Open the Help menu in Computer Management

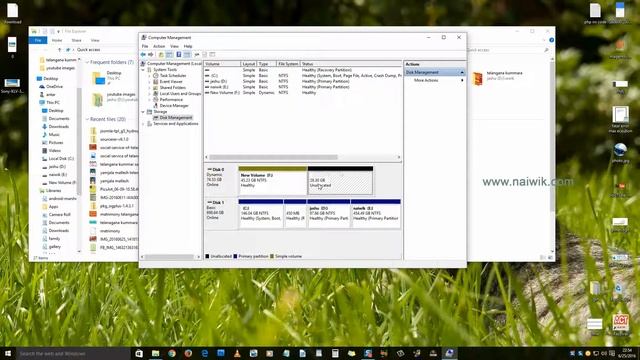(x=188, y=47)
